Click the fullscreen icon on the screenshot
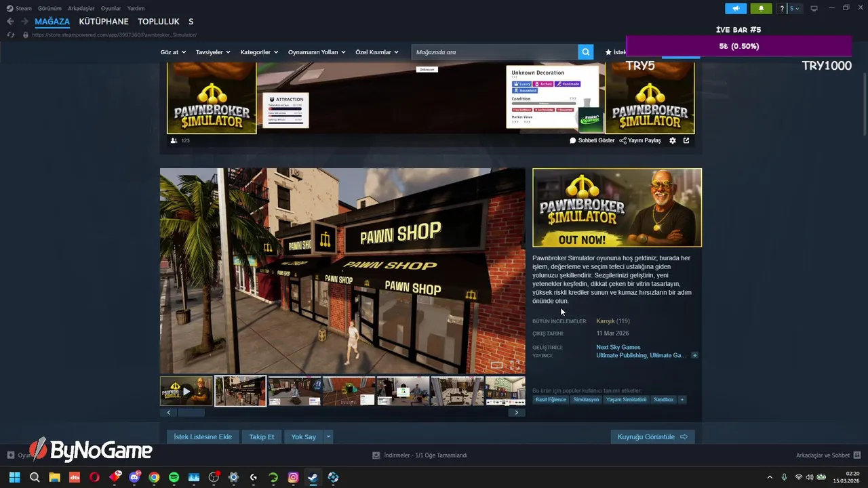The height and width of the screenshot is (488, 868). (x=515, y=365)
